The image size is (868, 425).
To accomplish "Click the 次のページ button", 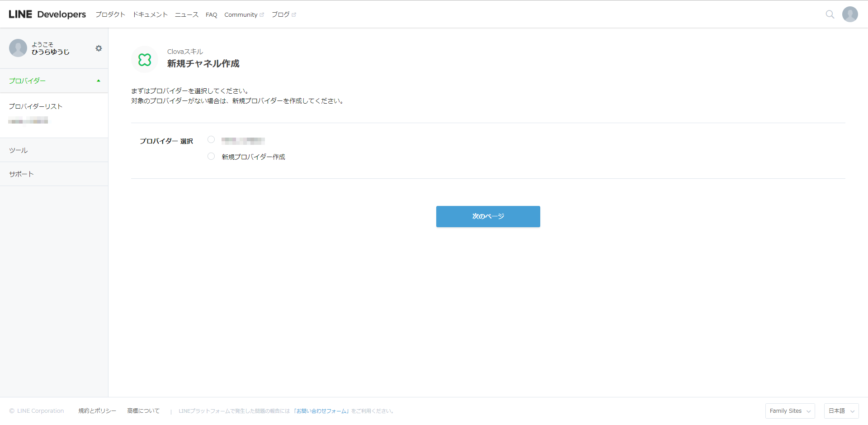I will (x=488, y=216).
